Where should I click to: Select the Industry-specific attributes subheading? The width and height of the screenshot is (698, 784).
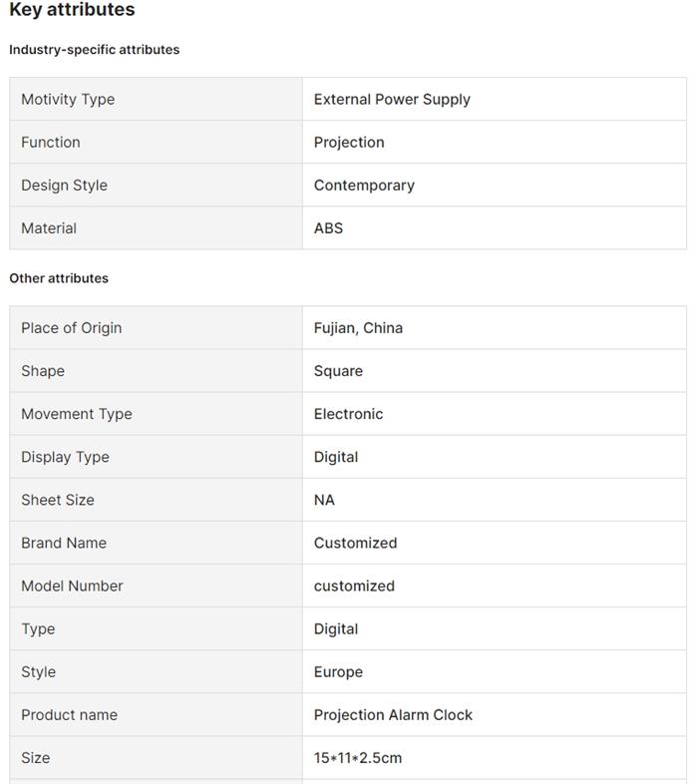pos(95,49)
